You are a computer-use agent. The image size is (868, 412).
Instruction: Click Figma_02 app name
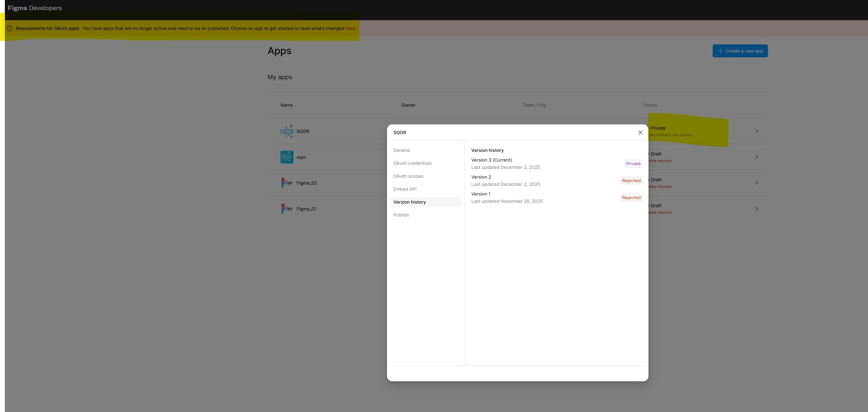(x=306, y=183)
